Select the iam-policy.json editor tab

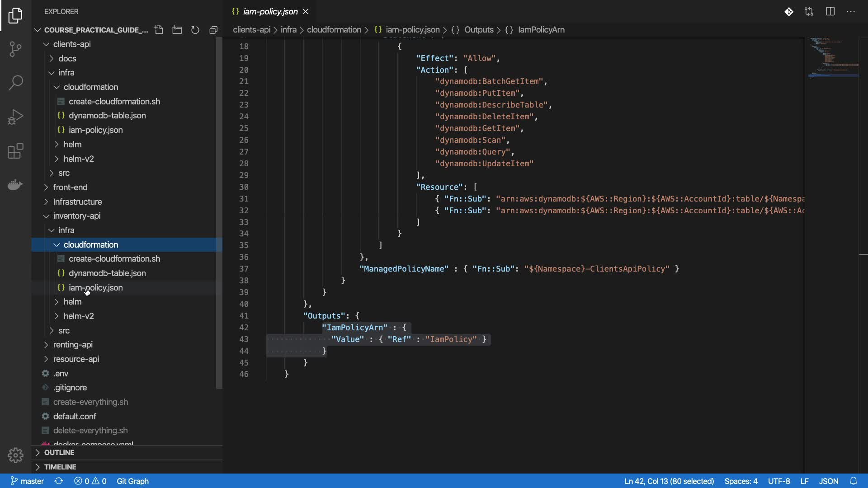270,12
